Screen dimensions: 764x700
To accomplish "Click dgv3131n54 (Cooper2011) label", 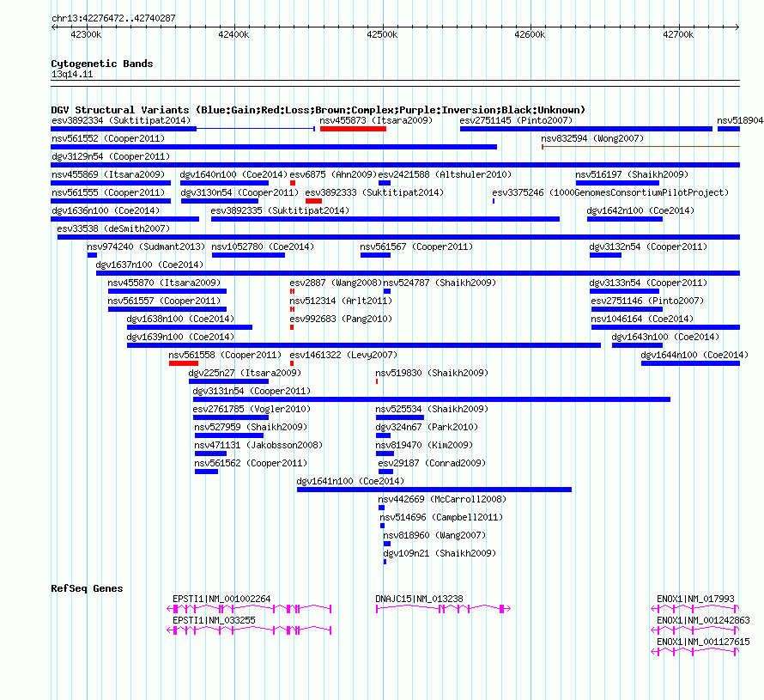I will tap(252, 391).
